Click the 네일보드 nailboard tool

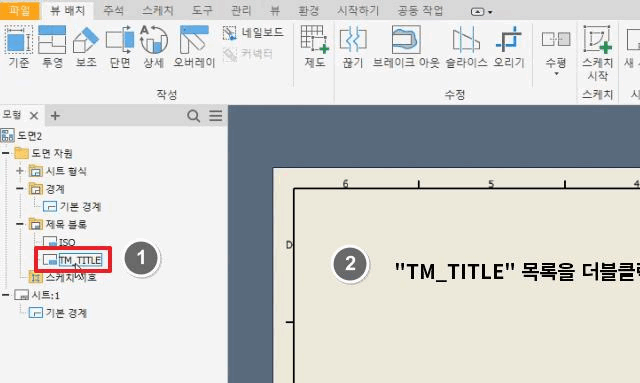253,32
